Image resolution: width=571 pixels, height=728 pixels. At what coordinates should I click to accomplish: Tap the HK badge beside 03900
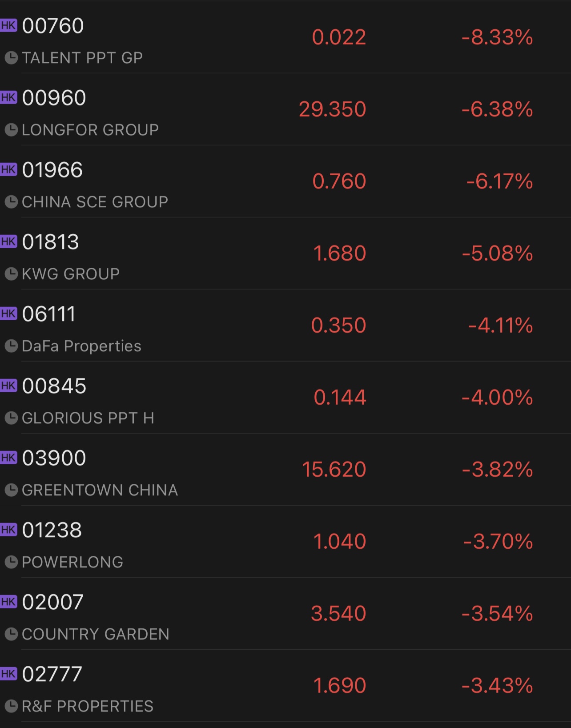(8, 458)
